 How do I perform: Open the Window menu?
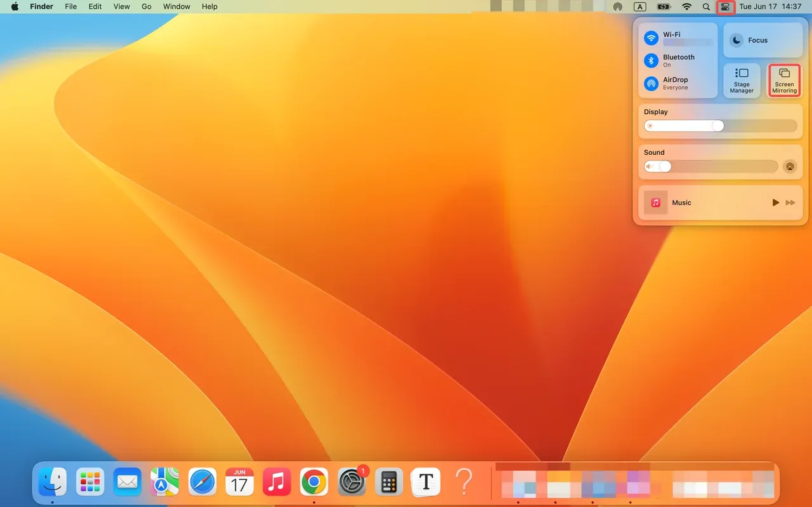click(176, 6)
